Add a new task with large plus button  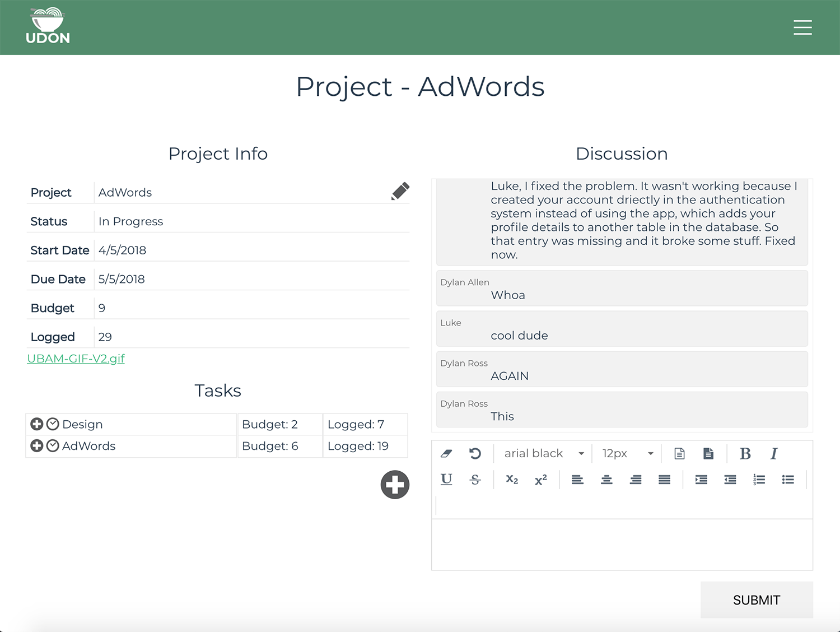395,485
